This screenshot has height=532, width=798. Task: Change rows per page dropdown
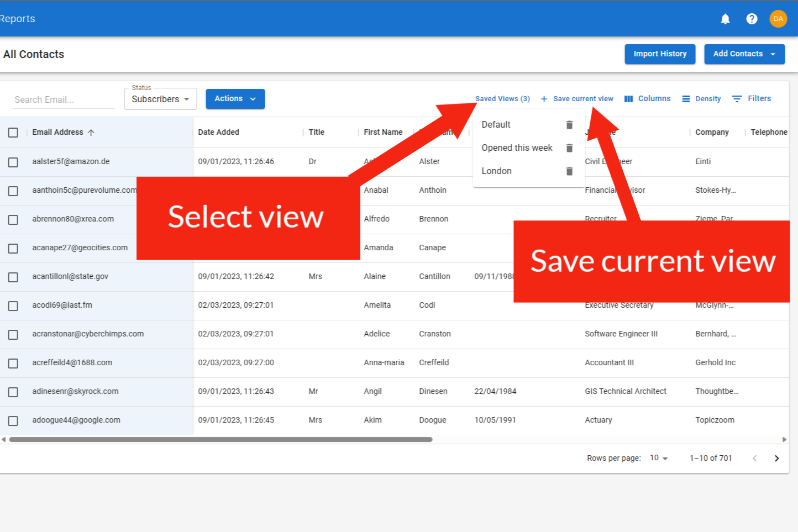point(659,458)
